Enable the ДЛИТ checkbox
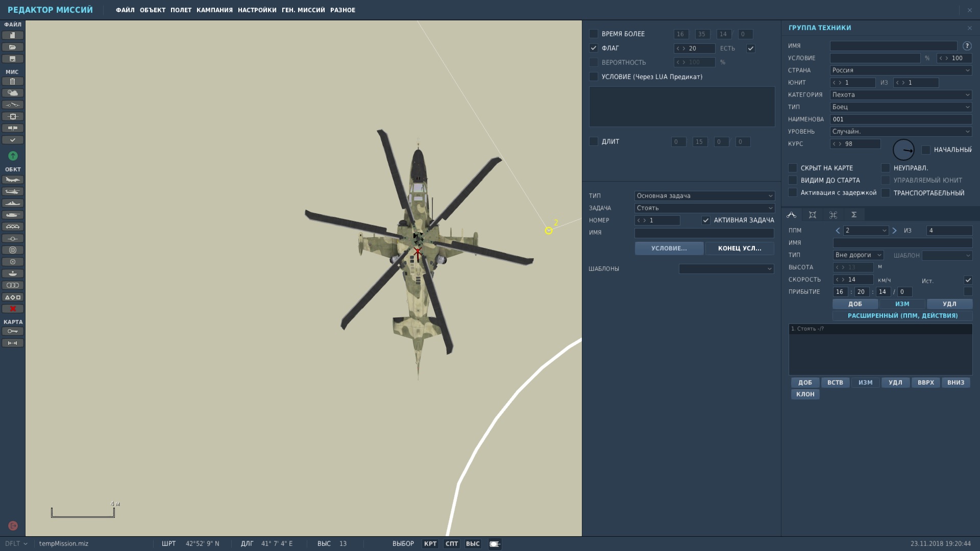 (594, 141)
